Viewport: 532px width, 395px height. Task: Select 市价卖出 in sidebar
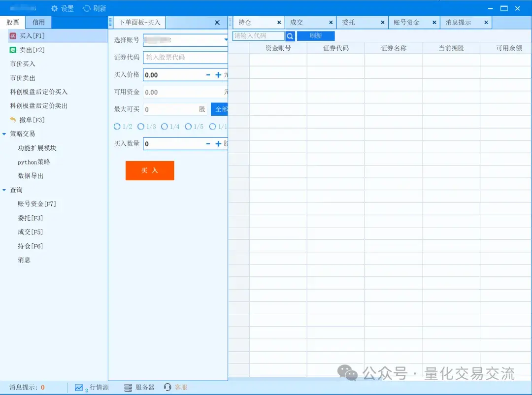coord(23,78)
